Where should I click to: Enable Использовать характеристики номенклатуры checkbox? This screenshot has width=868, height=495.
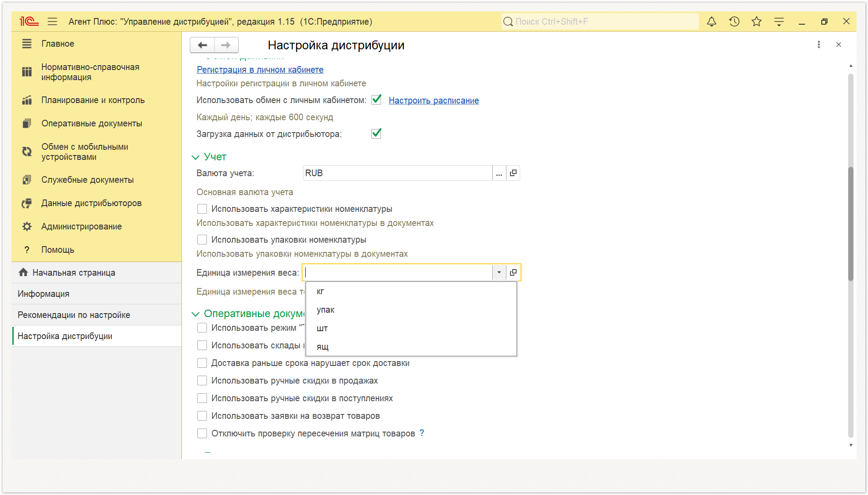coord(202,209)
